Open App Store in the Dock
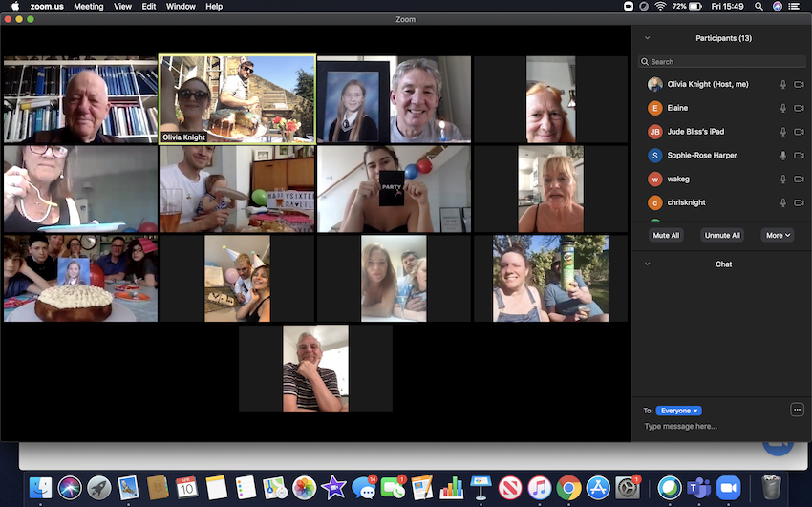This screenshot has height=507, width=812. [598, 487]
